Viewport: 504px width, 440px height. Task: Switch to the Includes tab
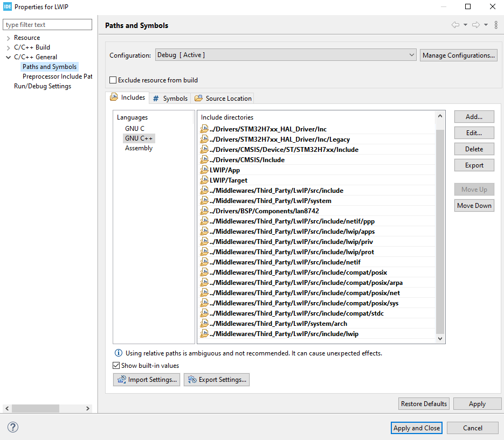(x=128, y=97)
